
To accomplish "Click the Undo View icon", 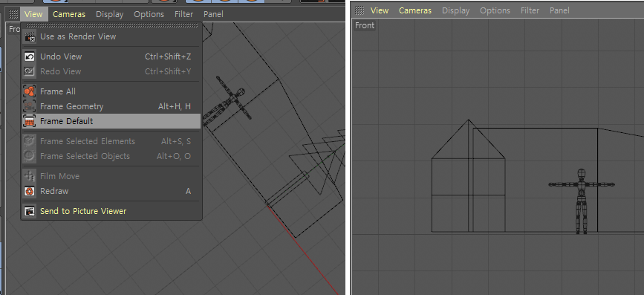I will click(30, 56).
